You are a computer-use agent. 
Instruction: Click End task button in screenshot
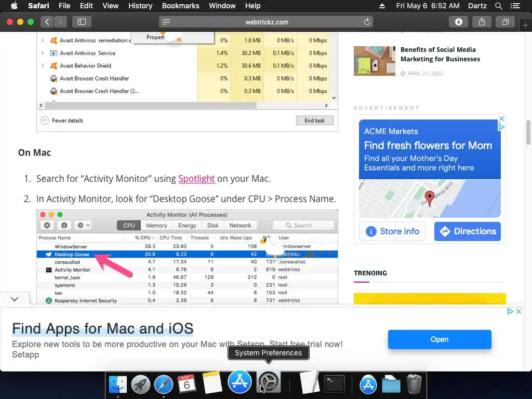coord(314,121)
